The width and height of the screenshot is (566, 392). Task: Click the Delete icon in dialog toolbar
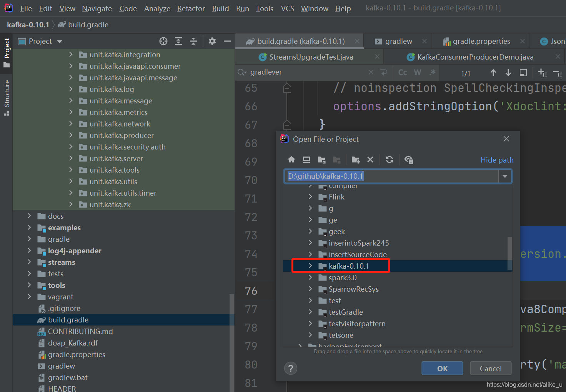pyautogui.click(x=370, y=159)
